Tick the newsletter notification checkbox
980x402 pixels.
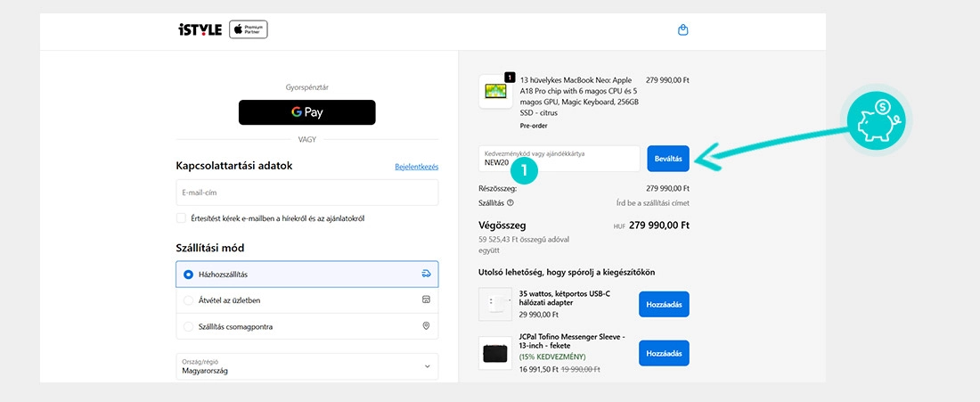point(181,218)
